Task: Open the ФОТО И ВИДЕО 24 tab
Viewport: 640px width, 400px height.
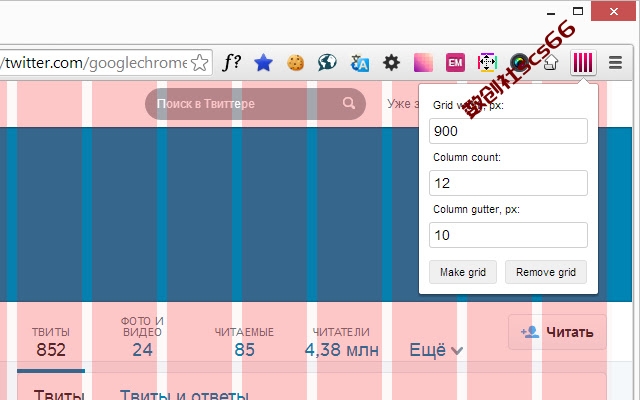Action: pos(142,337)
